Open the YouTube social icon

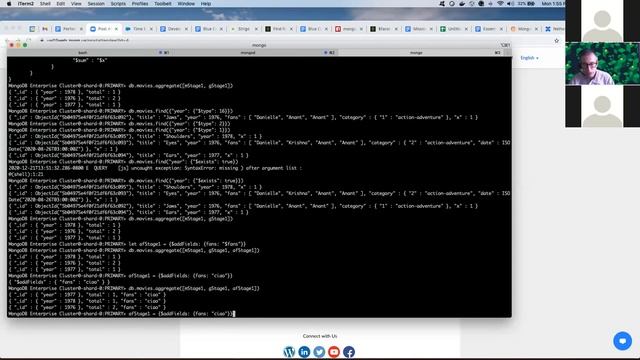point(334,352)
